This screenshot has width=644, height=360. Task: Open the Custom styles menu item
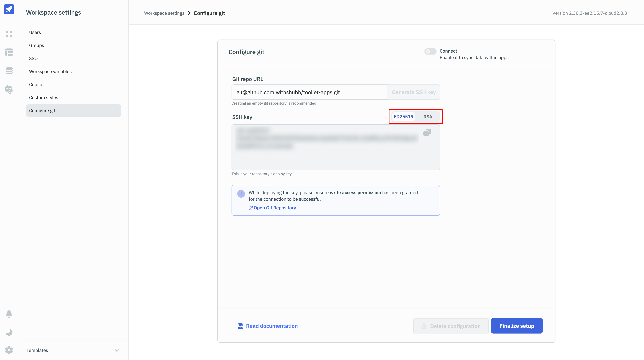(x=44, y=98)
